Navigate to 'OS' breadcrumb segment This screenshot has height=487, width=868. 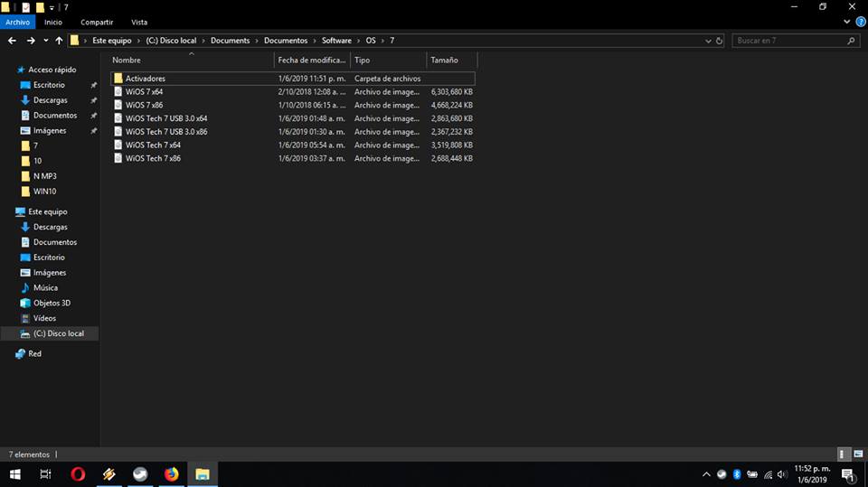(x=371, y=41)
